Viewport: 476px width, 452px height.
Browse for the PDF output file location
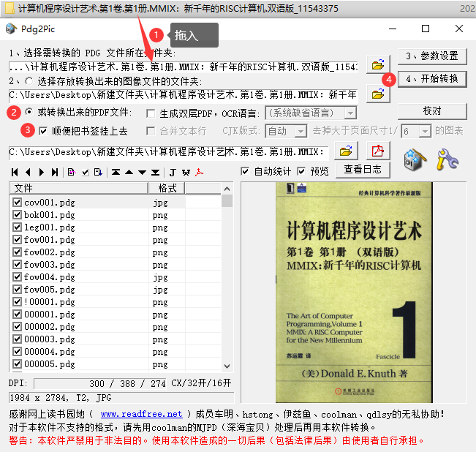(x=346, y=151)
